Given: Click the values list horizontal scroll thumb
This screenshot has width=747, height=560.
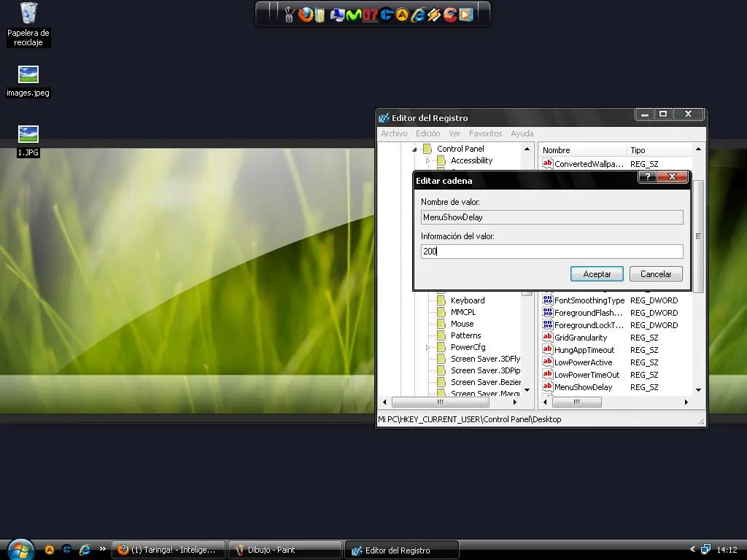Looking at the screenshot, I should pyautogui.click(x=577, y=402).
